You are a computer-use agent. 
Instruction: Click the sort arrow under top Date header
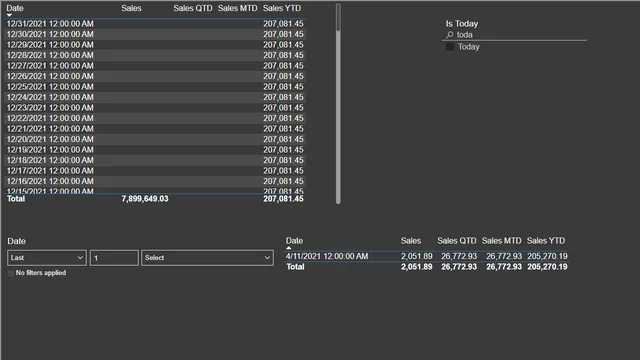(x=9, y=15)
